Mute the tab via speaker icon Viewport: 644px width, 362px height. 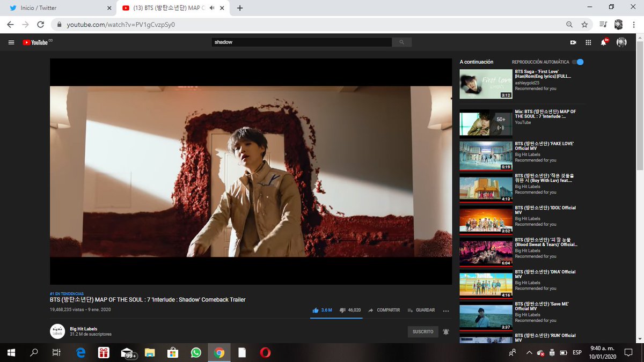(212, 8)
